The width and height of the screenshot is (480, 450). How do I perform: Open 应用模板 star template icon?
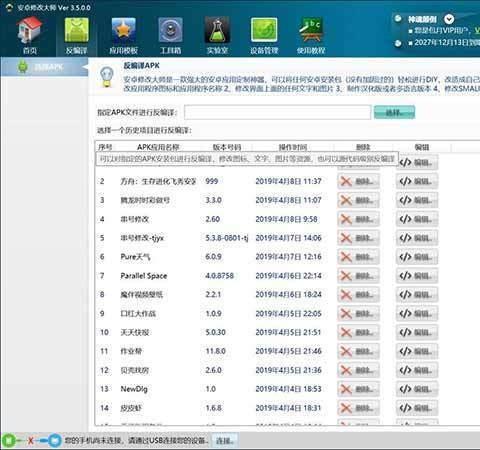click(123, 35)
